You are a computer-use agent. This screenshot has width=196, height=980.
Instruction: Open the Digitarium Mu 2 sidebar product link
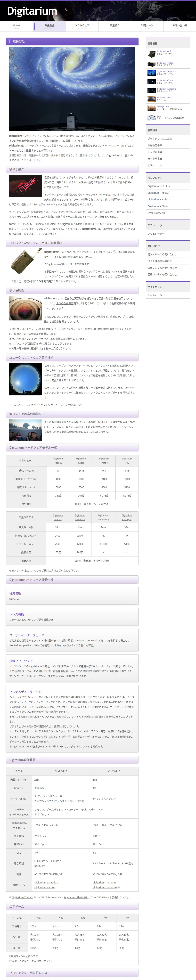tap(164, 51)
